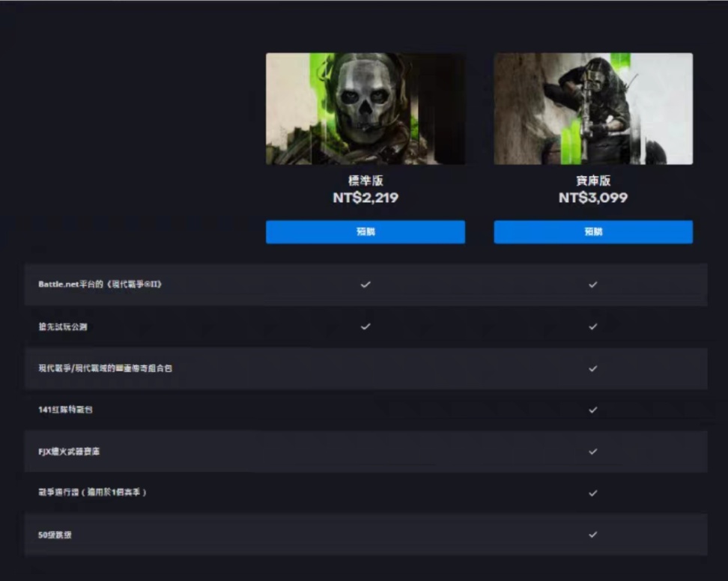Click 標準版 checkmark in Battle.net row

click(365, 285)
